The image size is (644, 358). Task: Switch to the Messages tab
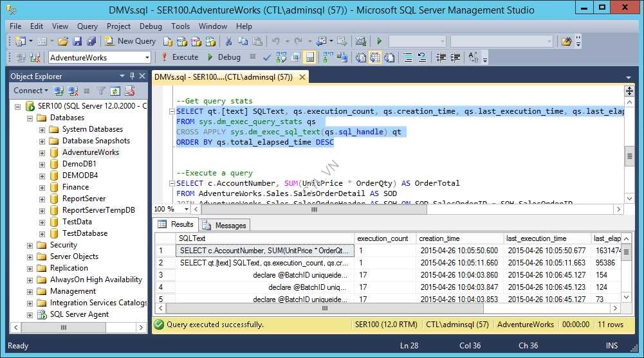coord(225,225)
